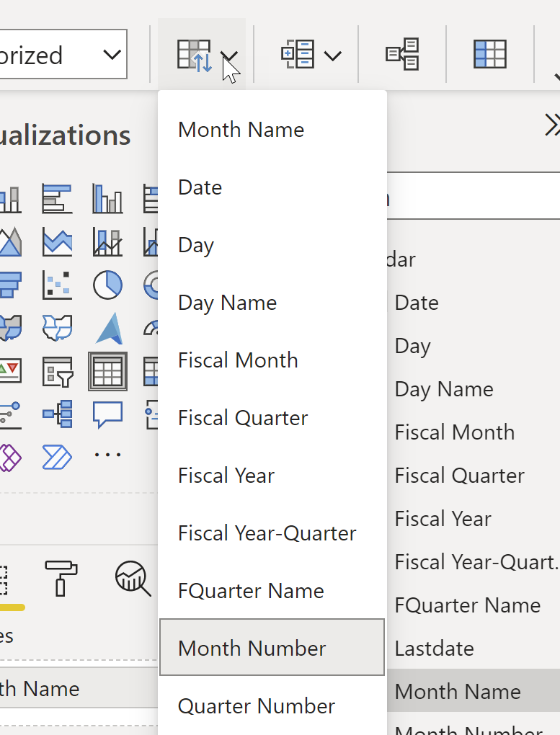Screen dimensions: 560x735
Task: Choose the funnel chart visual
Action: [x=10, y=285]
